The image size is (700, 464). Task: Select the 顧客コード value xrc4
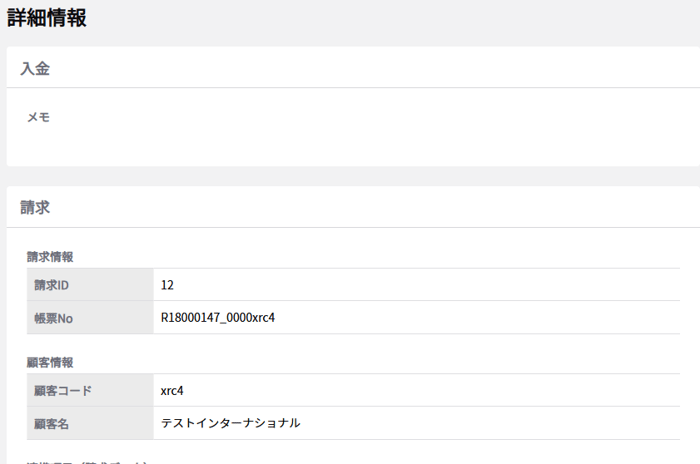point(172,390)
